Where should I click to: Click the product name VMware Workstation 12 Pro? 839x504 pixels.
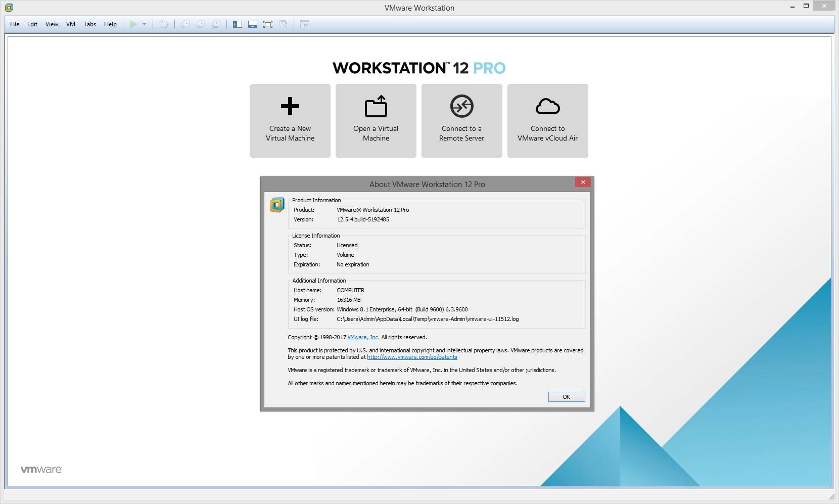(373, 210)
